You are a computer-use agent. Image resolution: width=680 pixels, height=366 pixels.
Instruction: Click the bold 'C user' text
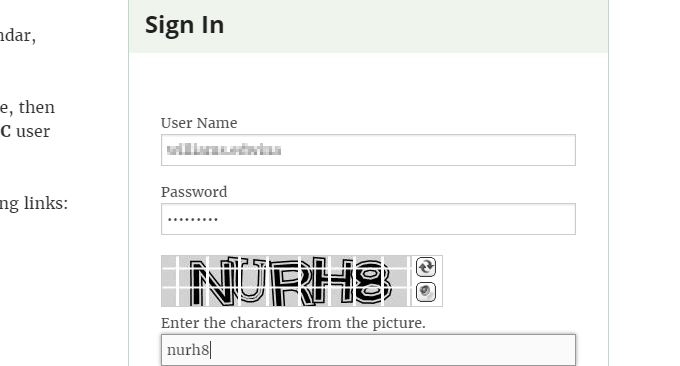point(25,131)
